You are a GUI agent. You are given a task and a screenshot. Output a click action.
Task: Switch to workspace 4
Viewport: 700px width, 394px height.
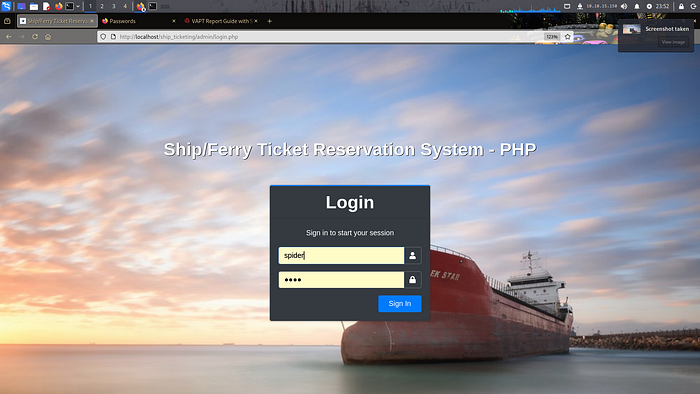pyautogui.click(x=125, y=6)
